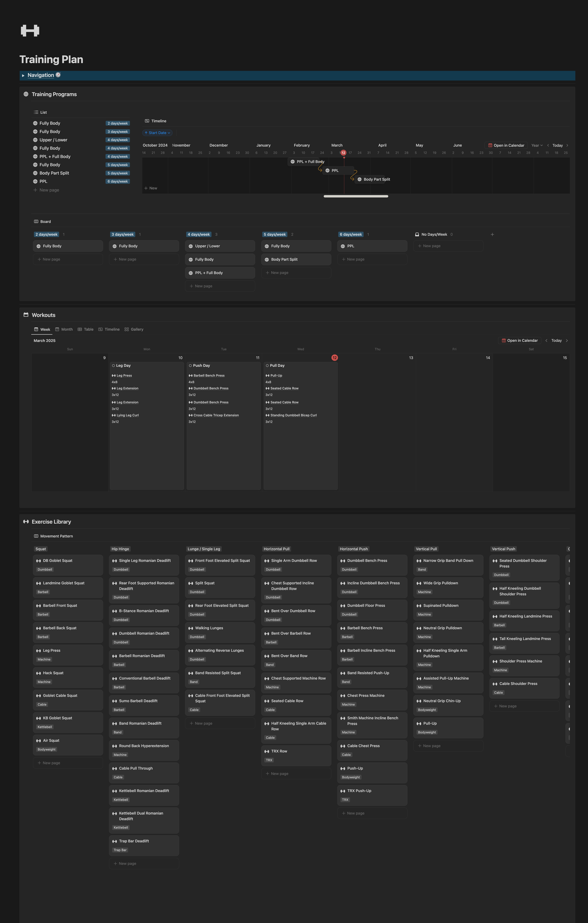Toggle the Pull Day status circle
Image resolution: width=588 pixels, height=923 pixels.
click(x=267, y=366)
